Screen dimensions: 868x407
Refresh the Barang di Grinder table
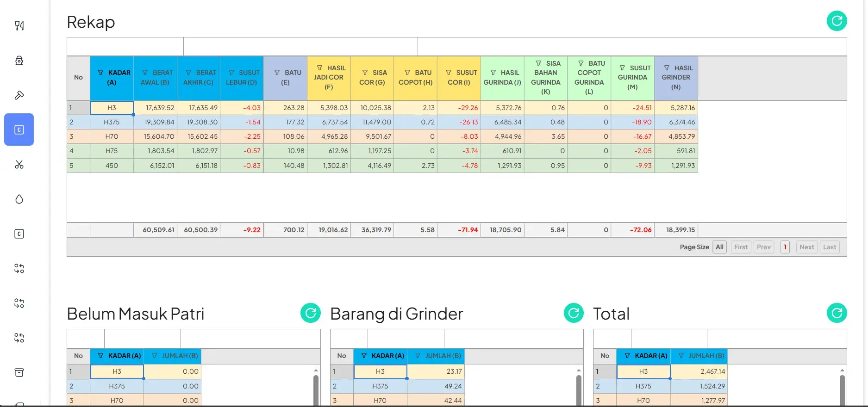574,313
